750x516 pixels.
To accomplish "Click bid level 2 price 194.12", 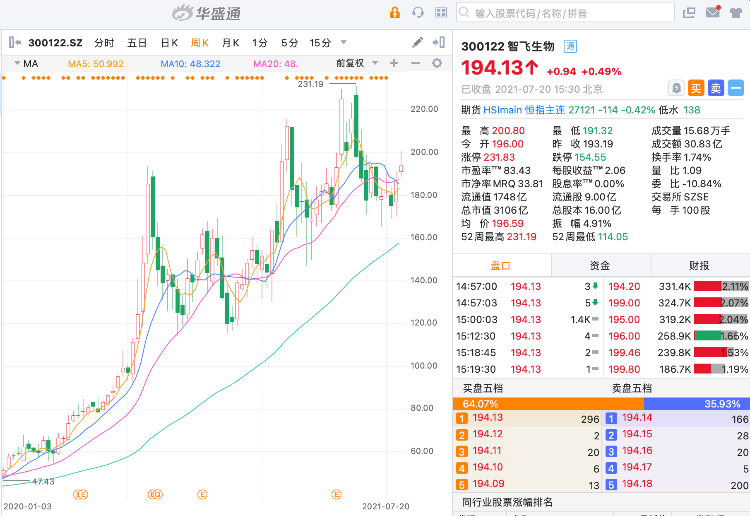I will [488, 434].
